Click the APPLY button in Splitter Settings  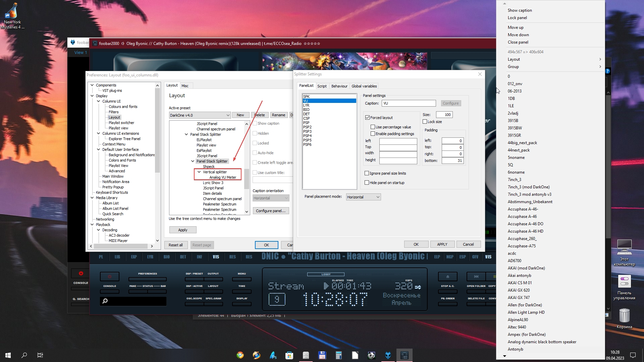point(442,244)
